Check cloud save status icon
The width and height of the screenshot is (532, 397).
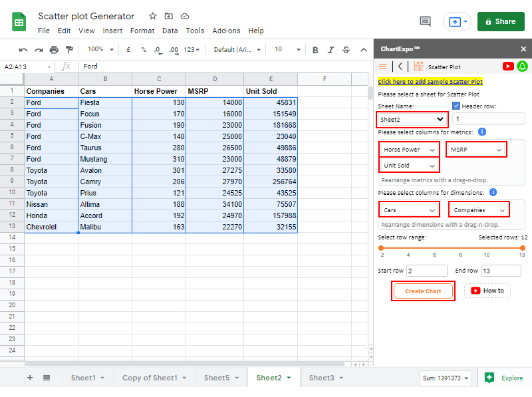click(x=185, y=16)
